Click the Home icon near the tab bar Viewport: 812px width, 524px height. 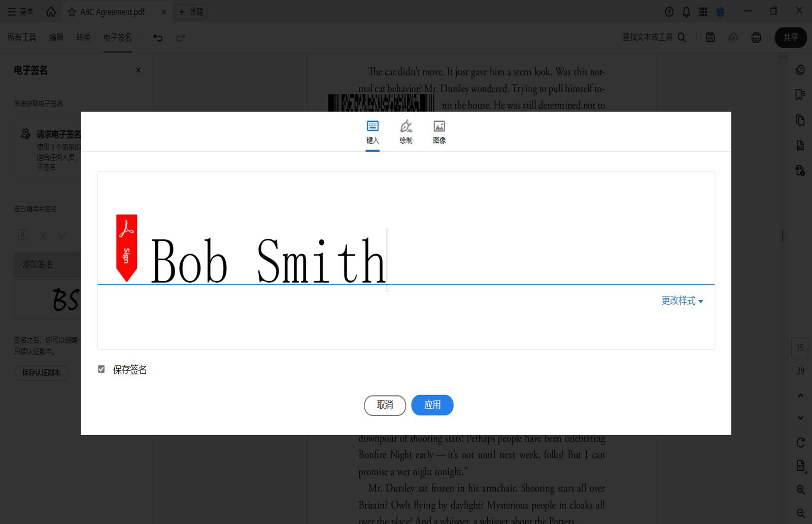point(50,11)
